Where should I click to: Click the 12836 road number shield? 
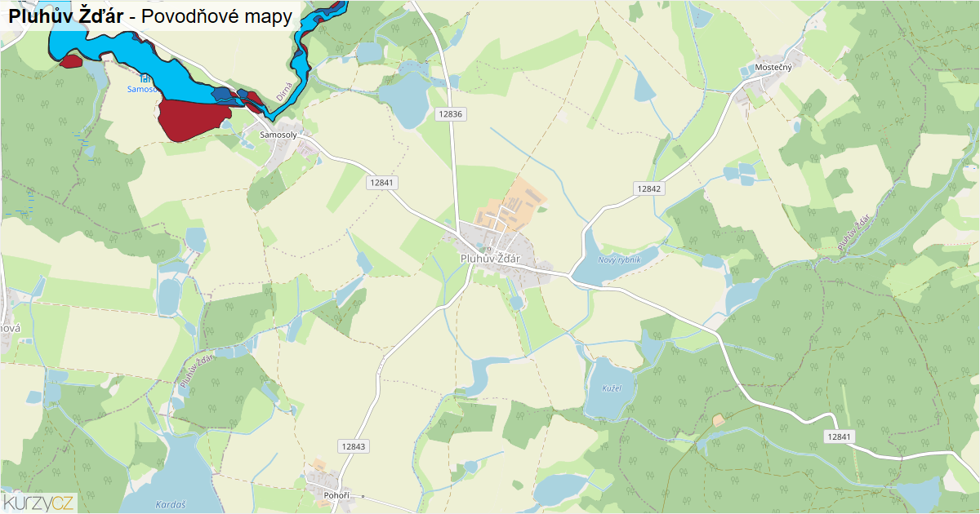point(450,114)
